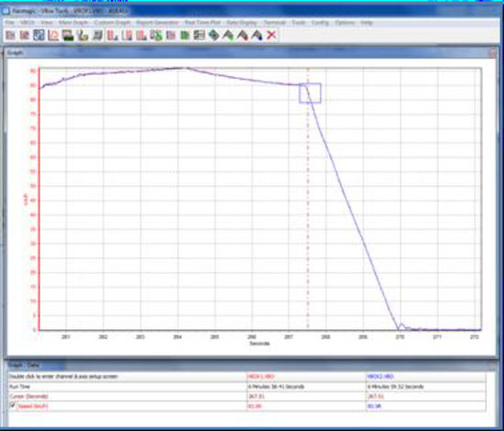
Task: Click the Graph panel title bar
Action: coord(251,52)
